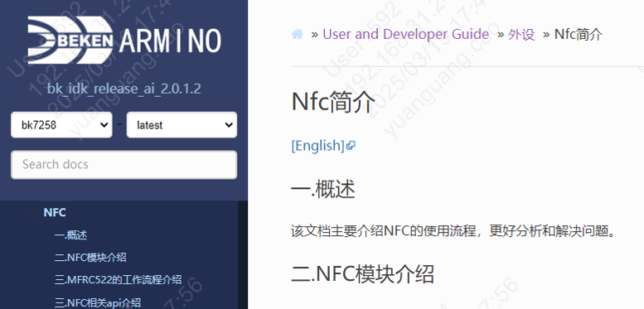Viewport: 644px width, 309px height.
Task: Open 三.NFC相关api介绍 in the sidebar
Action: pyautogui.click(x=98, y=303)
